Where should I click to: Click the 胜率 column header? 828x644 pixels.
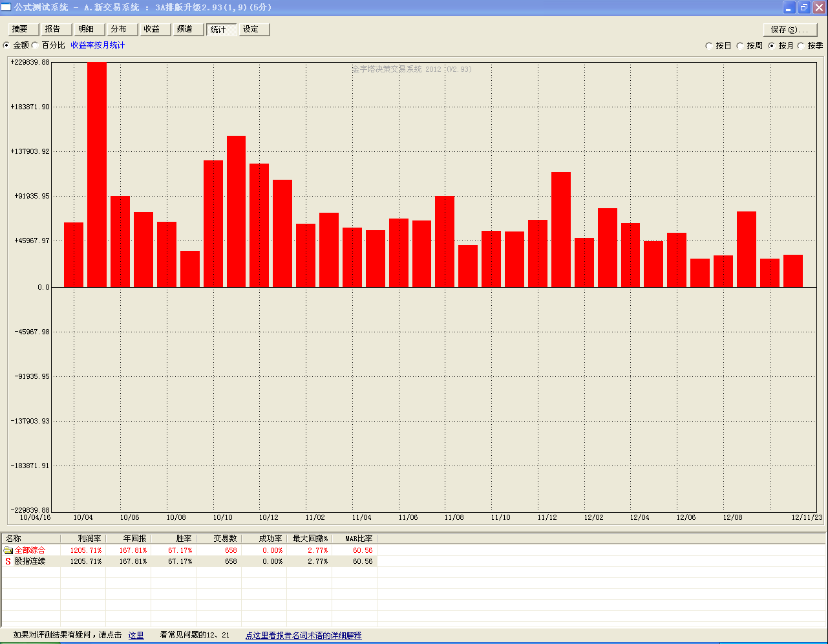coord(173,539)
